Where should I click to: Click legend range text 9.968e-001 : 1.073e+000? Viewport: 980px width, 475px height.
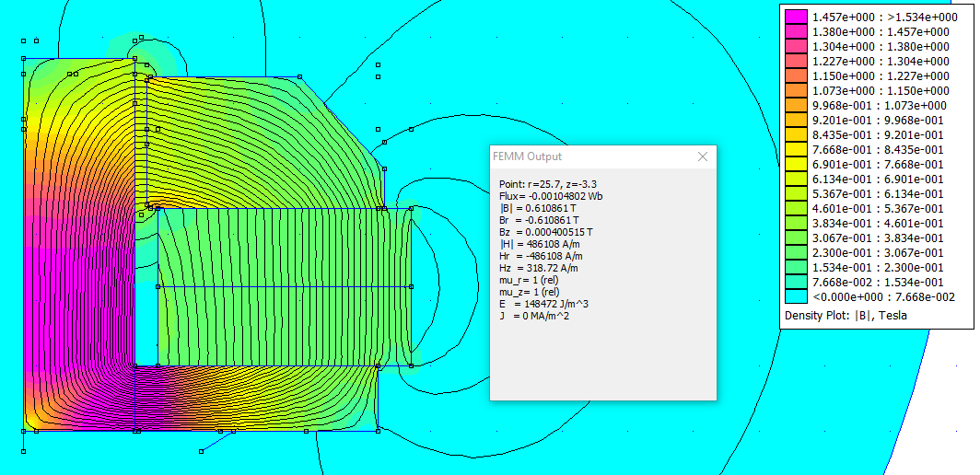tap(879, 106)
